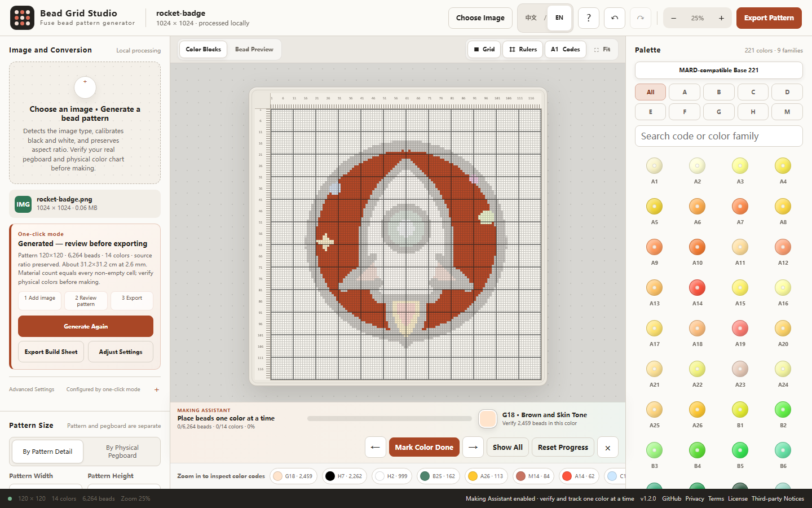This screenshot has height=508, width=812.
Task: Zoom out with the minus button
Action: (673, 18)
